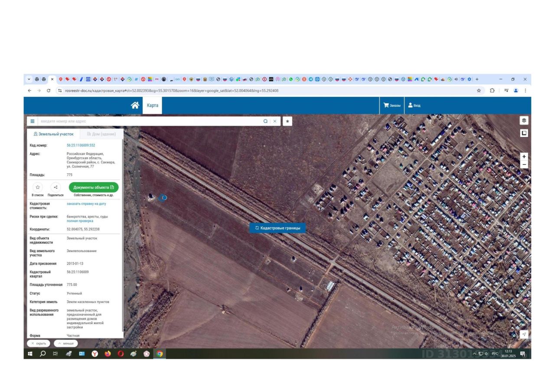Close the active browser tab
Screen dimensions: 555x392
coord(52,79)
